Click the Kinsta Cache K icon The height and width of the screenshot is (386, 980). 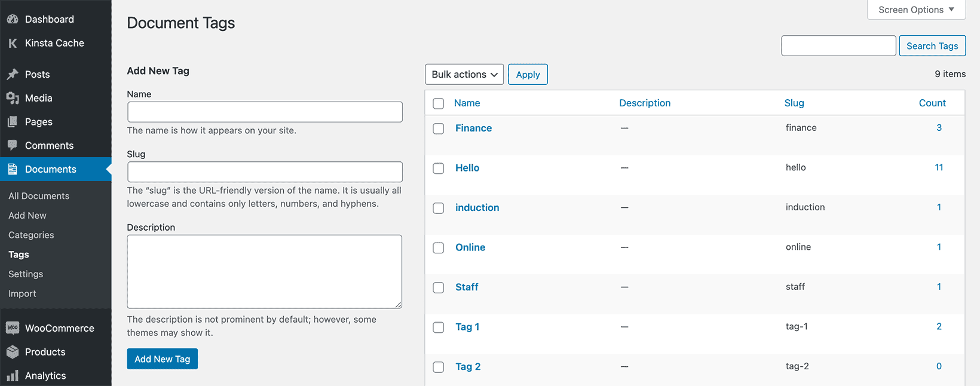(x=13, y=43)
